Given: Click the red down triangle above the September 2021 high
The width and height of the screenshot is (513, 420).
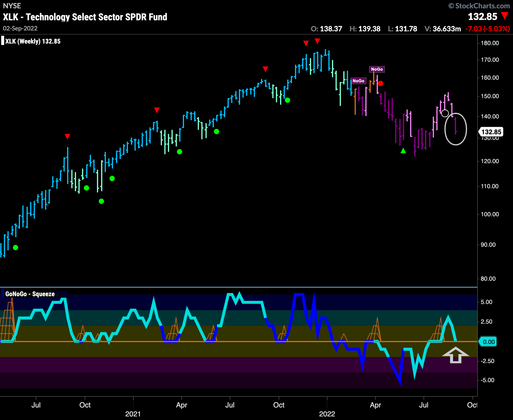Looking at the screenshot, I should point(265,69).
